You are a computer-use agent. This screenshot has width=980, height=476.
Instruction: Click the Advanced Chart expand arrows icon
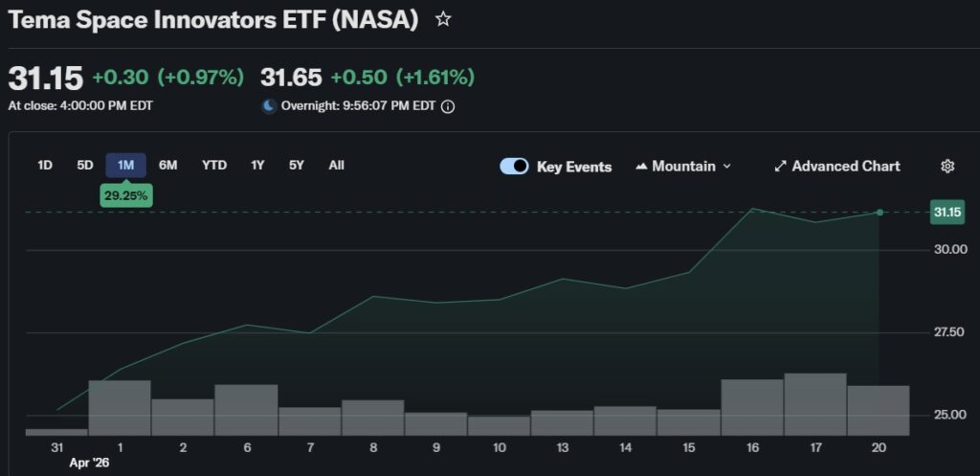point(780,166)
